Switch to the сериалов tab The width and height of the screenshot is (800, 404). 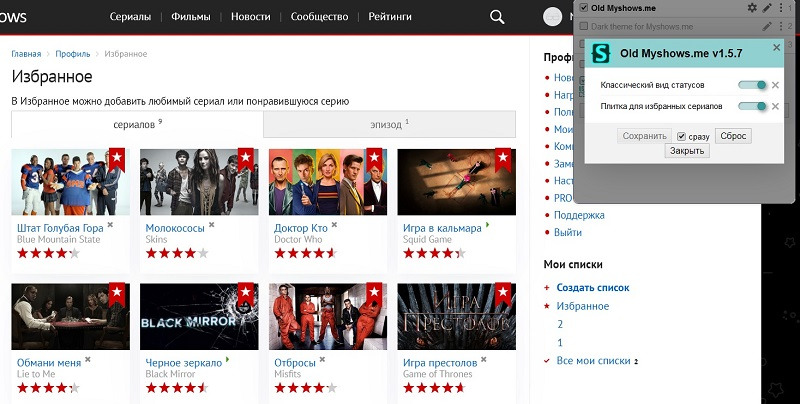pos(137,124)
